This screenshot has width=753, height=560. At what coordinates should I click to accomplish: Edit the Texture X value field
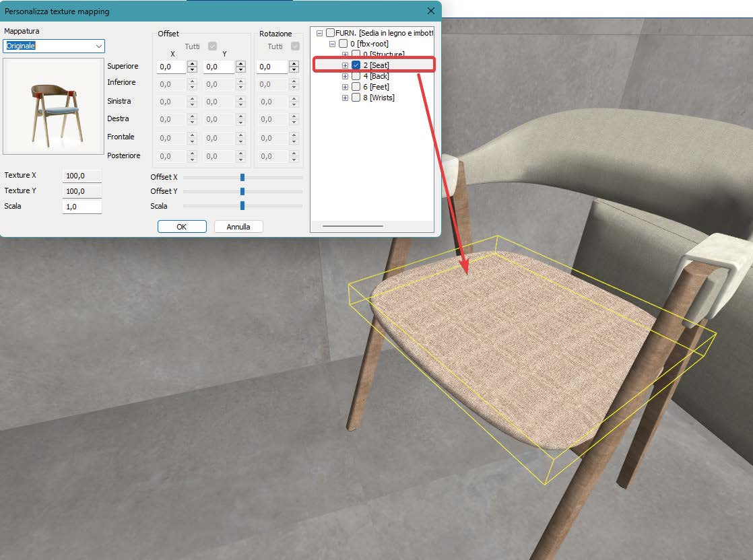(81, 175)
